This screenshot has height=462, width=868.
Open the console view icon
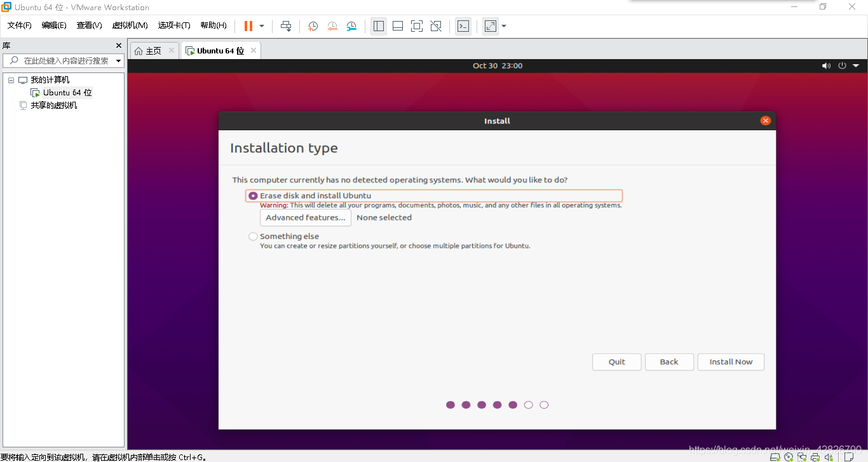click(x=463, y=26)
